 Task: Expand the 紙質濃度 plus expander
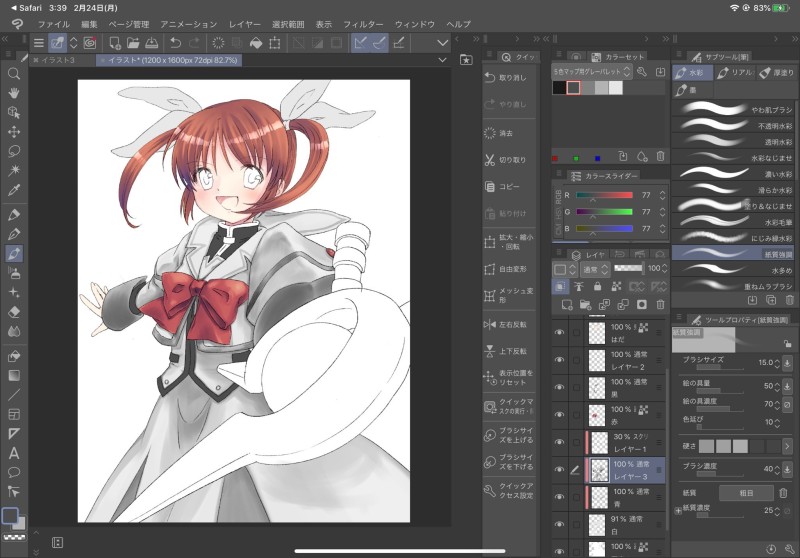click(x=679, y=512)
